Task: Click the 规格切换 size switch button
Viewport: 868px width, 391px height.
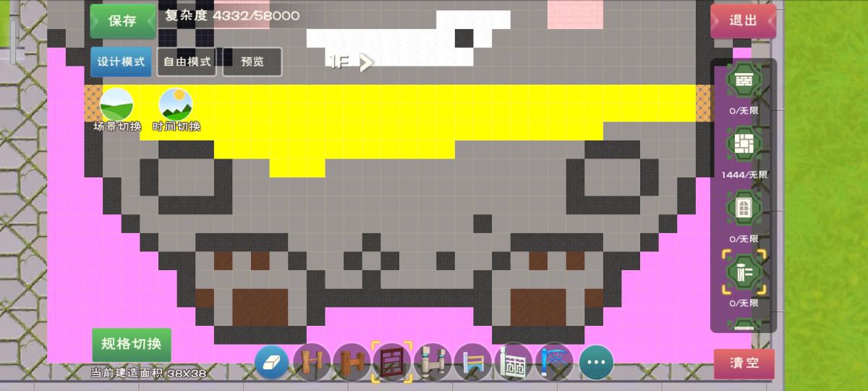Action: point(132,344)
